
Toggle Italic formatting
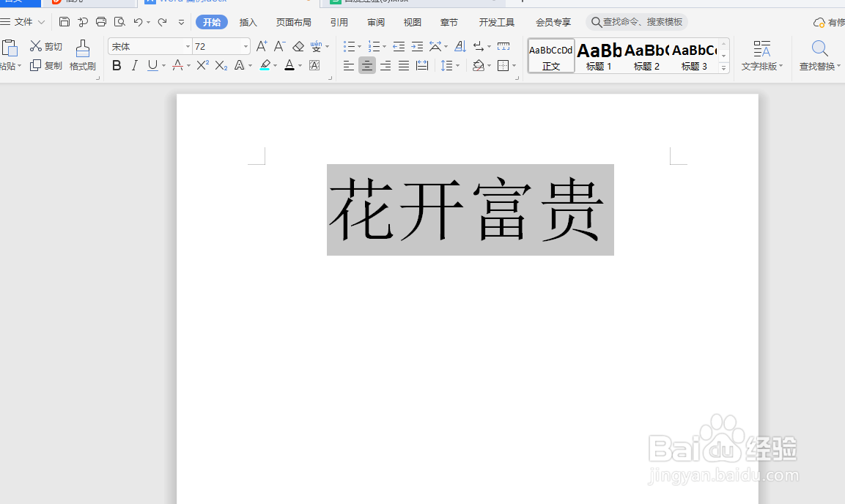click(135, 66)
